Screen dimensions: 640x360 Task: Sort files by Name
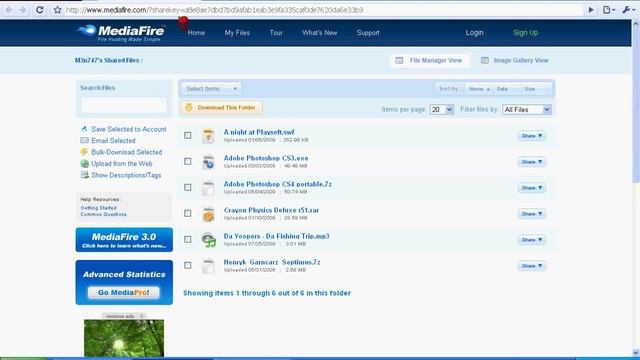coord(479,89)
